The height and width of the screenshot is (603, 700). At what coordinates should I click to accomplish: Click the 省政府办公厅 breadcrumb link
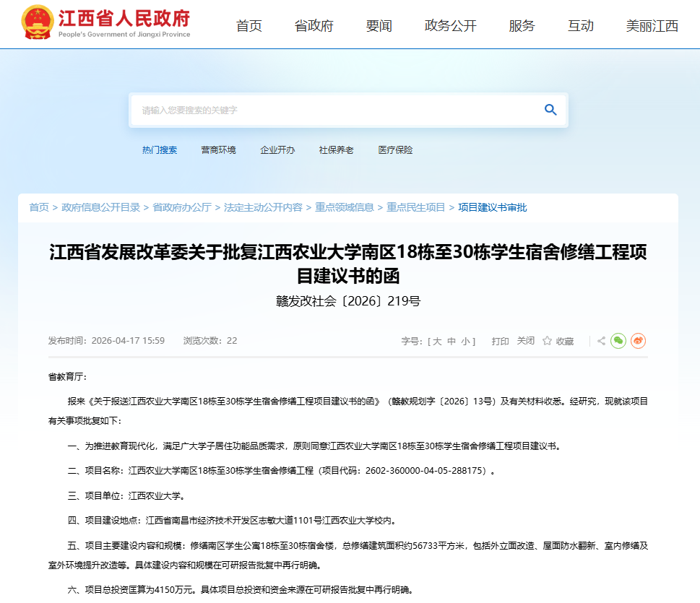[181, 207]
